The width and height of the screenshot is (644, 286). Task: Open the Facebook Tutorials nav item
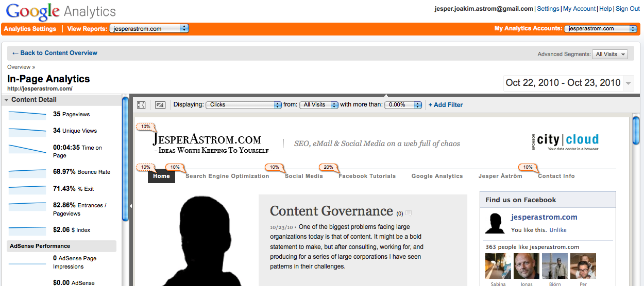367,176
